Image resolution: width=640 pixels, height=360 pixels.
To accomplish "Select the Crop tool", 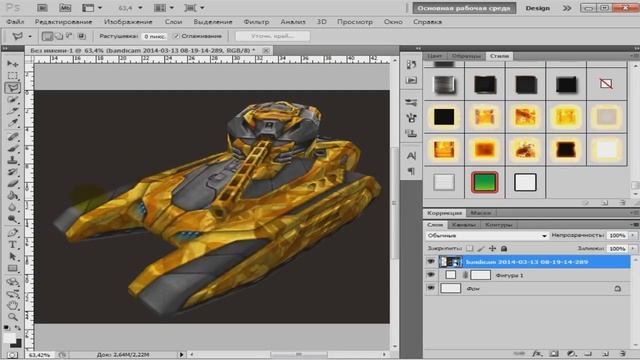I will 13,111.
